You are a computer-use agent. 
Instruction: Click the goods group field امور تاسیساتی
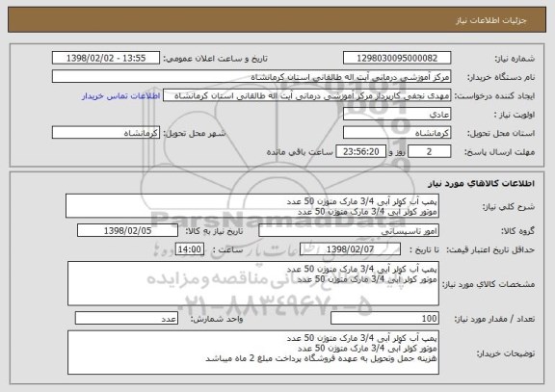click(x=349, y=230)
